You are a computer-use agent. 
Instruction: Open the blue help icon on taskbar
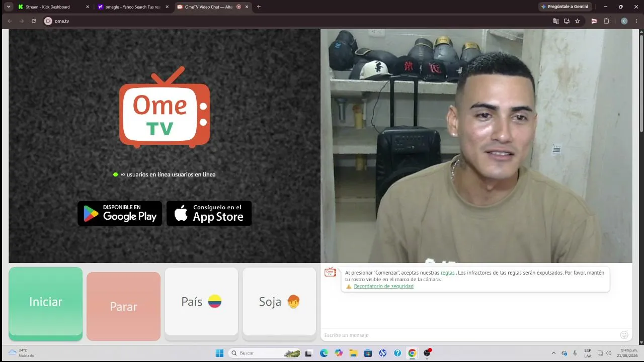point(397,353)
